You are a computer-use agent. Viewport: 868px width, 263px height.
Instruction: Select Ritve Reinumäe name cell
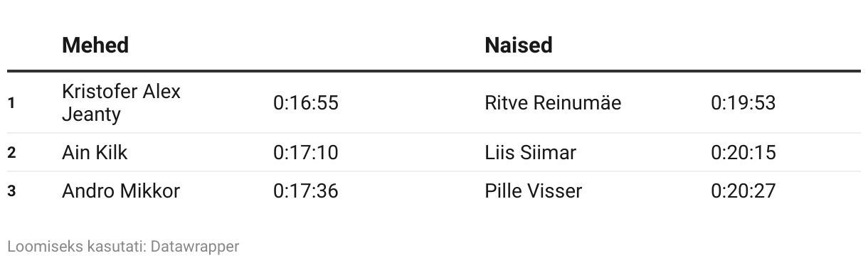pos(553,103)
